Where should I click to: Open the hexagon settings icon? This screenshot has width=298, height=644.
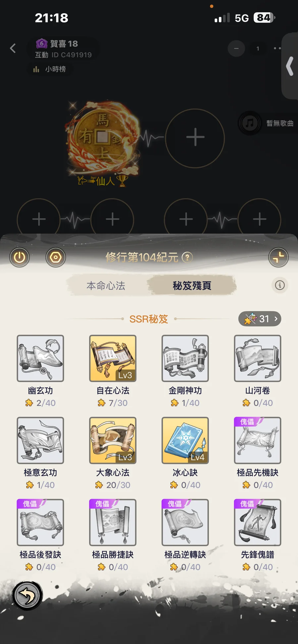pos(56,257)
